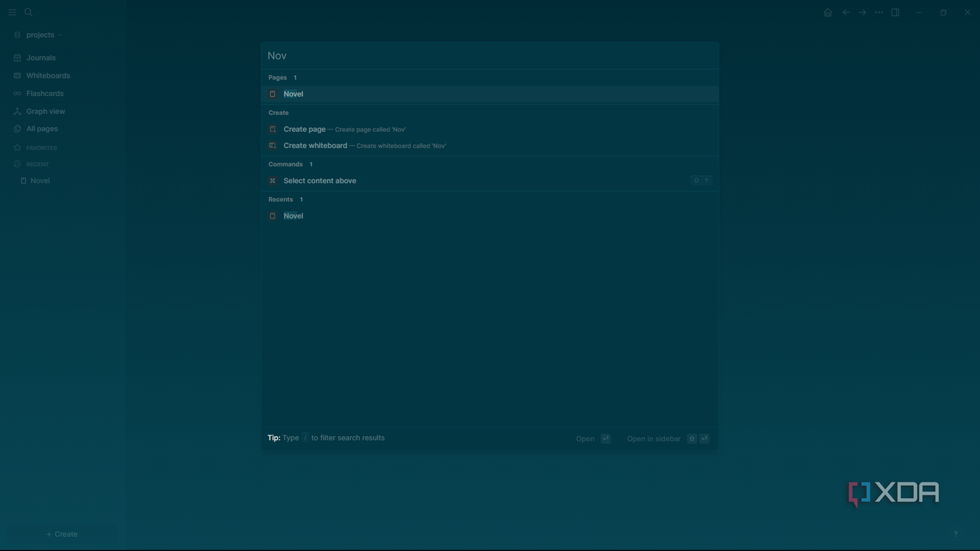Go back with the left arrow icon

coord(846,12)
